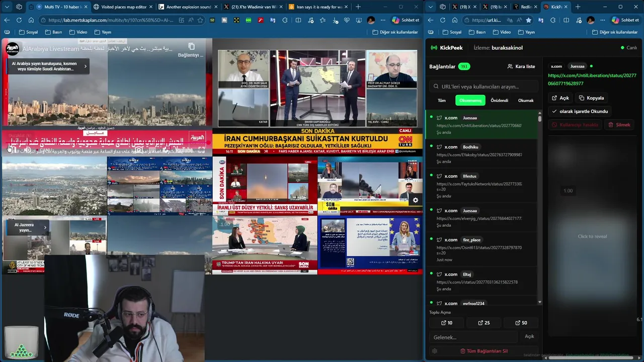Viewport: 644px width, 362px height.
Task: Copy link icon on AlArabiya Livestream
Action: pyautogui.click(x=191, y=47)
